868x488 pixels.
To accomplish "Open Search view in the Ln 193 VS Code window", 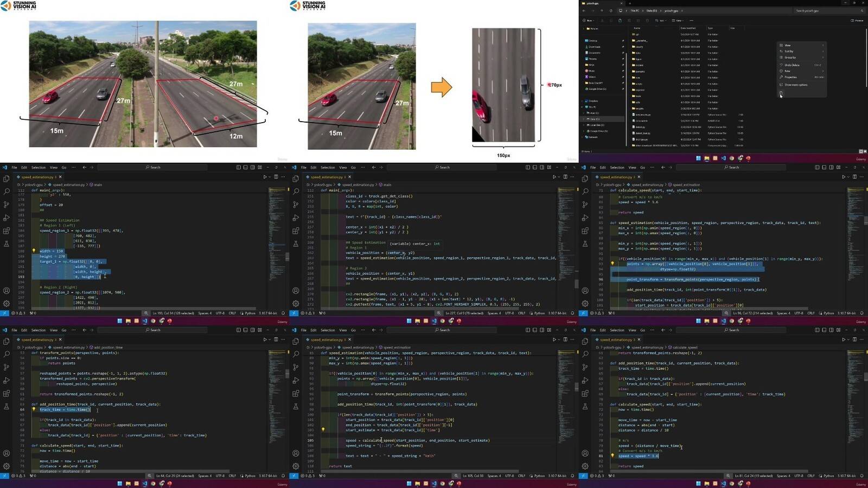I will tap(7, 192).
